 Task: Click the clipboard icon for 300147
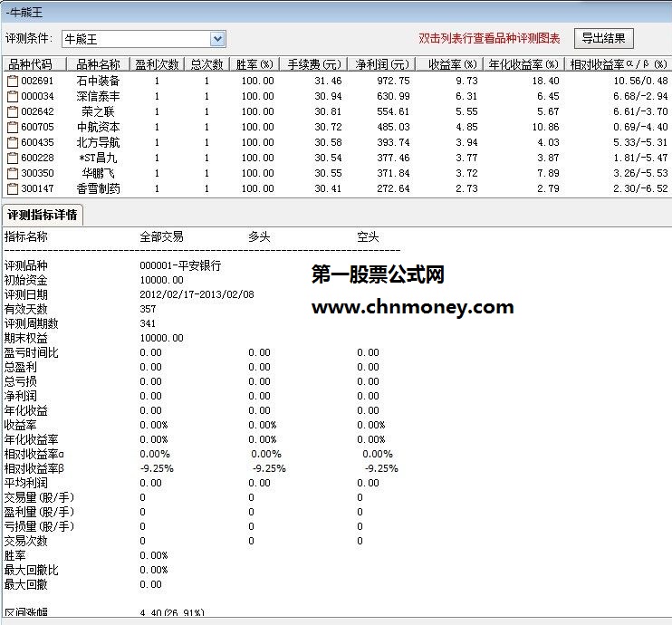[13, 188]
